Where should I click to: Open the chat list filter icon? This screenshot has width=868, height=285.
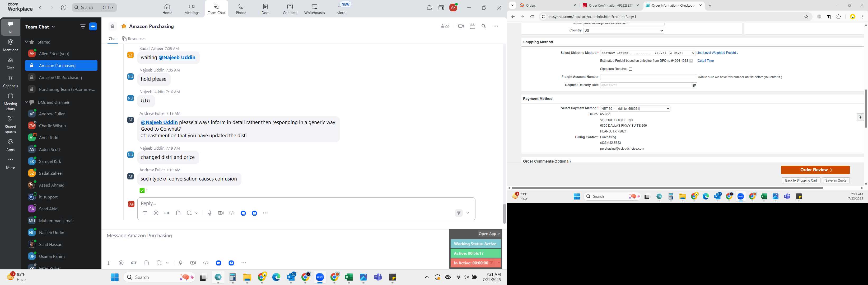coord(83,27)
